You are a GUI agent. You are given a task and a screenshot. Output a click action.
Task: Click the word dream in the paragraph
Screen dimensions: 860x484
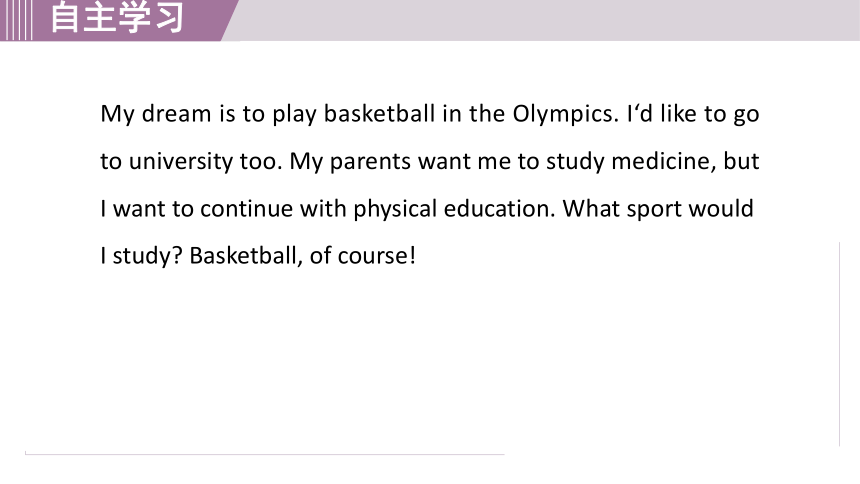(176, 114)
